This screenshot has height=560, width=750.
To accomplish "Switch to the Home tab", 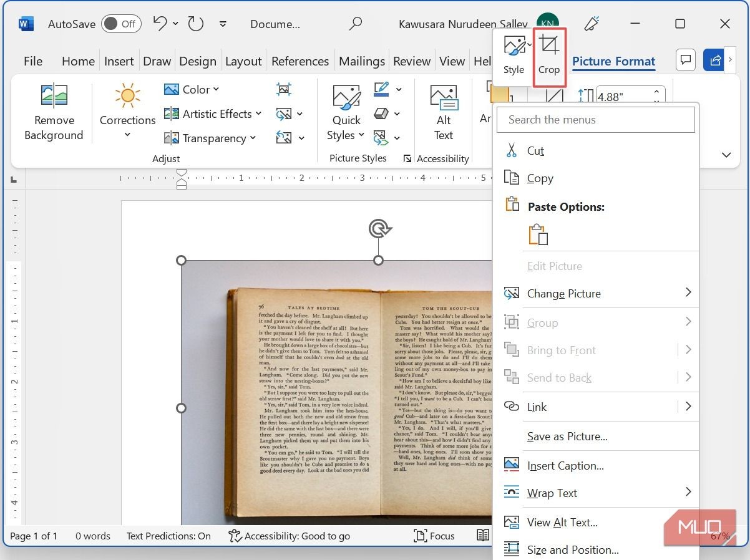I will point(78,61).
